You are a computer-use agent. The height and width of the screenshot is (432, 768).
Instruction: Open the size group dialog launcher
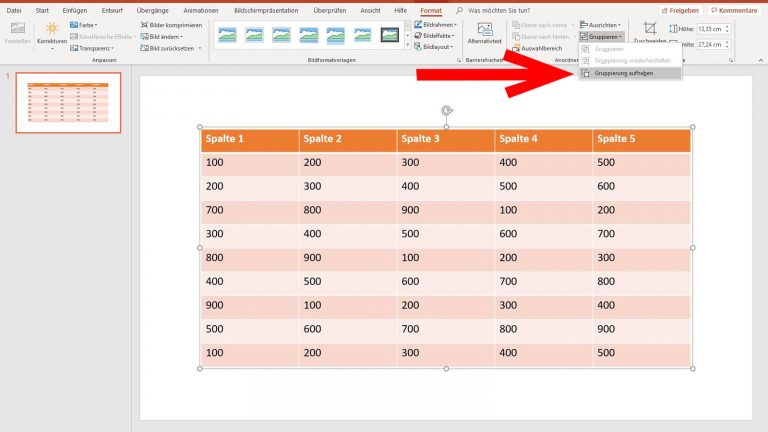point(731,60)
